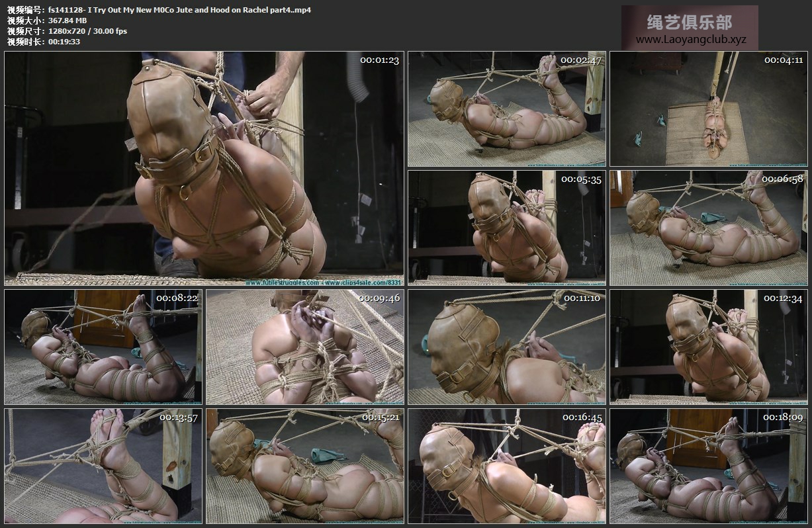
Task: Click the 1280x720 / 30.00 fps line
Action: click(x=87, y=31)
